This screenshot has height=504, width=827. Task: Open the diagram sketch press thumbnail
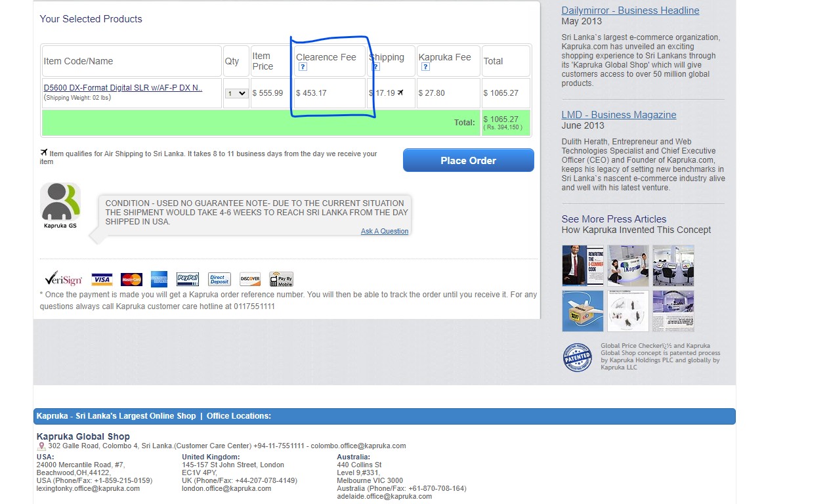628,311
